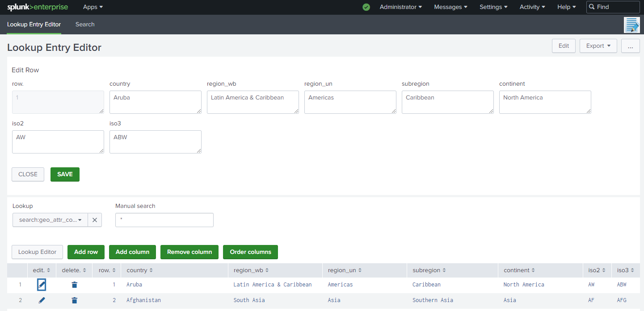The height and width of the screenshot is (311, 644).
Task: Open the Export dropdown
Action: pos(598,46)
